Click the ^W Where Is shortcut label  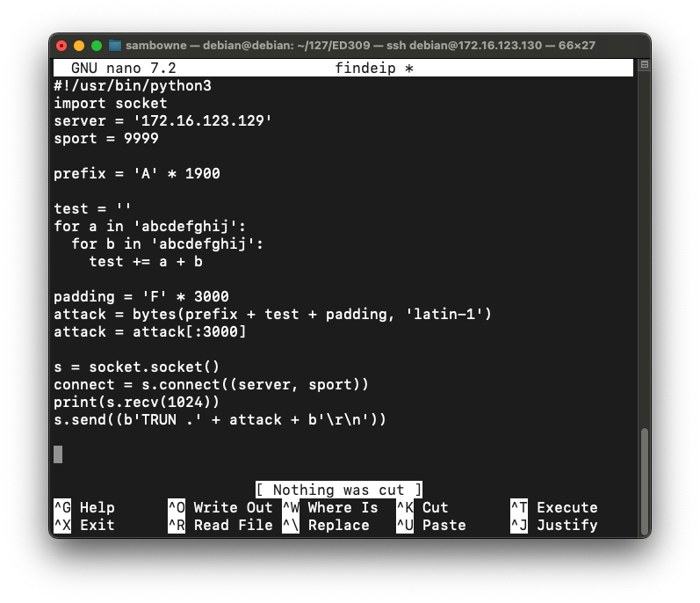pyautogui.click(x=330, y=507)
